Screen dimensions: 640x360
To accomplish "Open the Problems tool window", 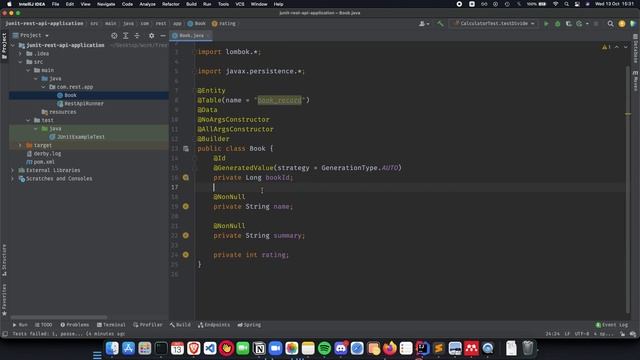I will coord(75,325).
